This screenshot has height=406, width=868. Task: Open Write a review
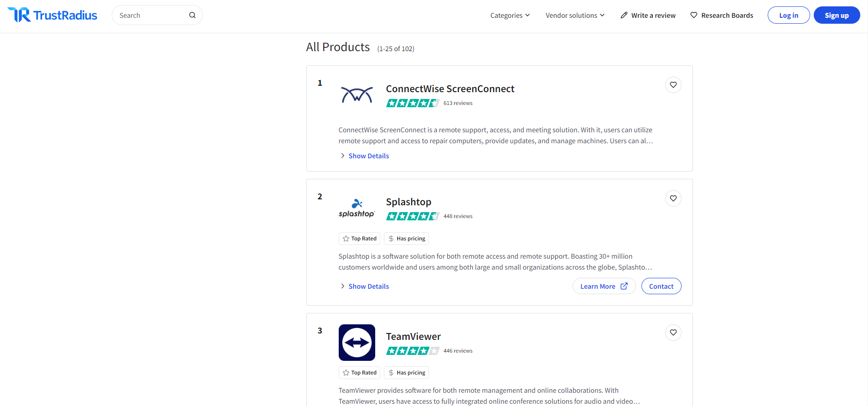tap(648, 15)
